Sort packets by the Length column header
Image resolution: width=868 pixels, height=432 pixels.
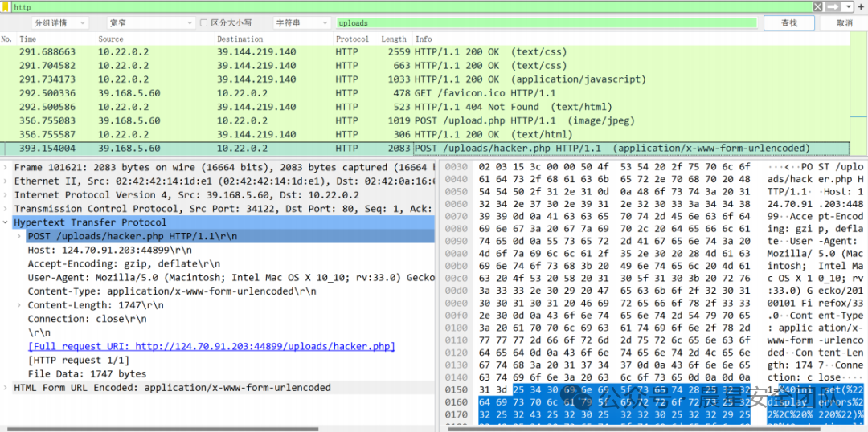(x=394, y=39)
